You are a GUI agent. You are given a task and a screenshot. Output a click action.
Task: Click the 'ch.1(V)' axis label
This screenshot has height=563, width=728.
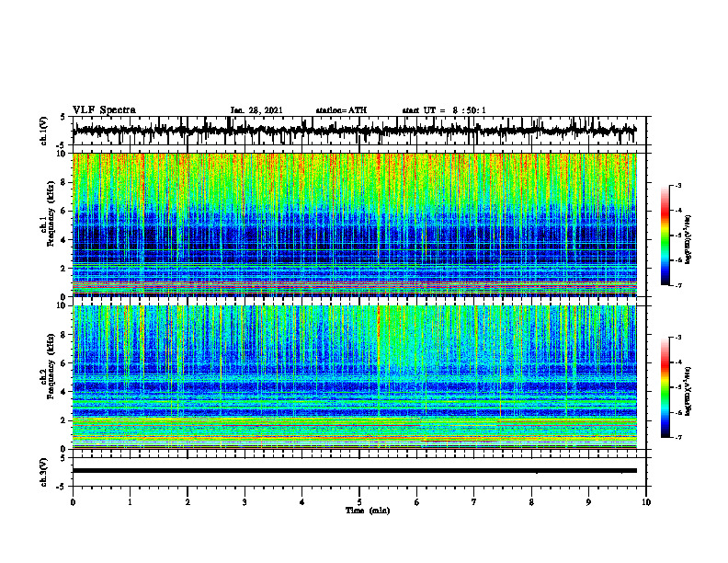44,131
